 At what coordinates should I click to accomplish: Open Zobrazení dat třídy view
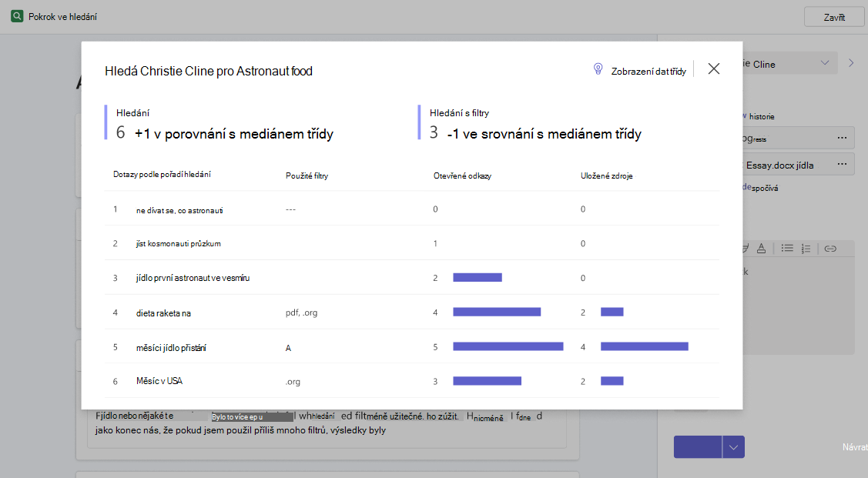point(648,72)
